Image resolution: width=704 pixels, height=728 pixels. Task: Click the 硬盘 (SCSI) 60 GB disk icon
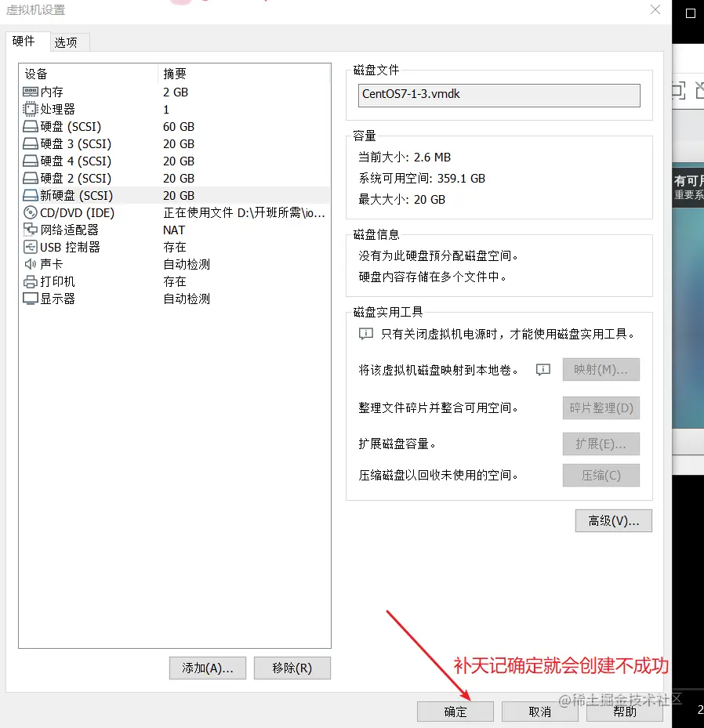point(30,126)
